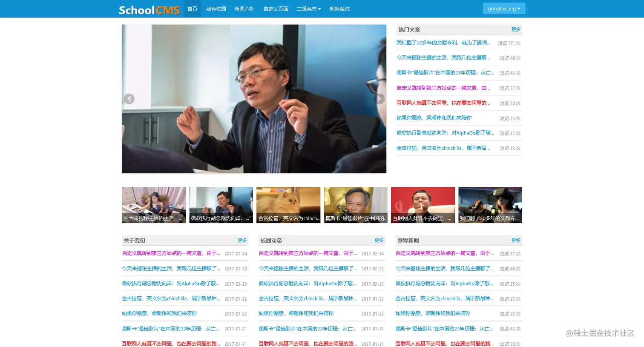
Task: Click 更多 in 校园动态 panel
Action: pyautogui.click(x=379, y=240)
